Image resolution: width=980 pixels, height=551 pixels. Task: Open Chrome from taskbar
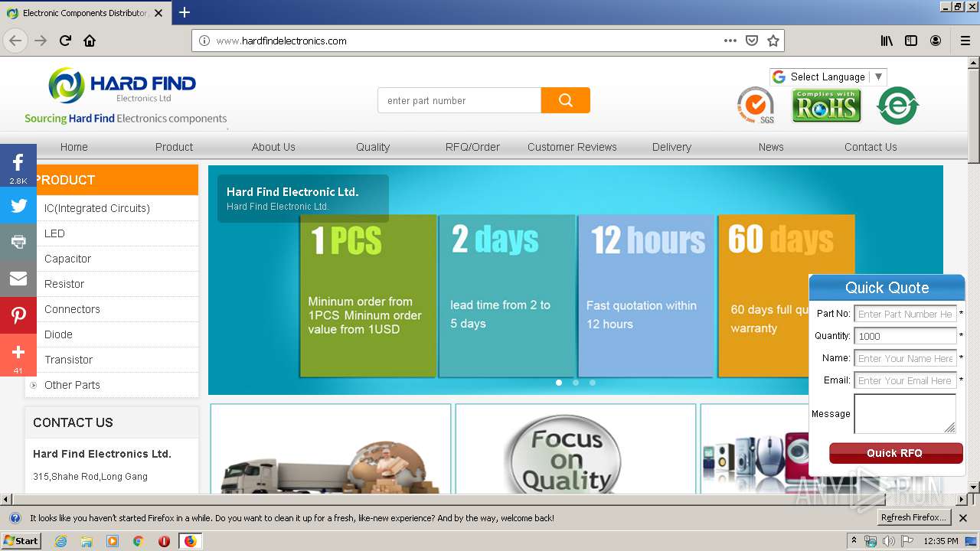point(138,541)
